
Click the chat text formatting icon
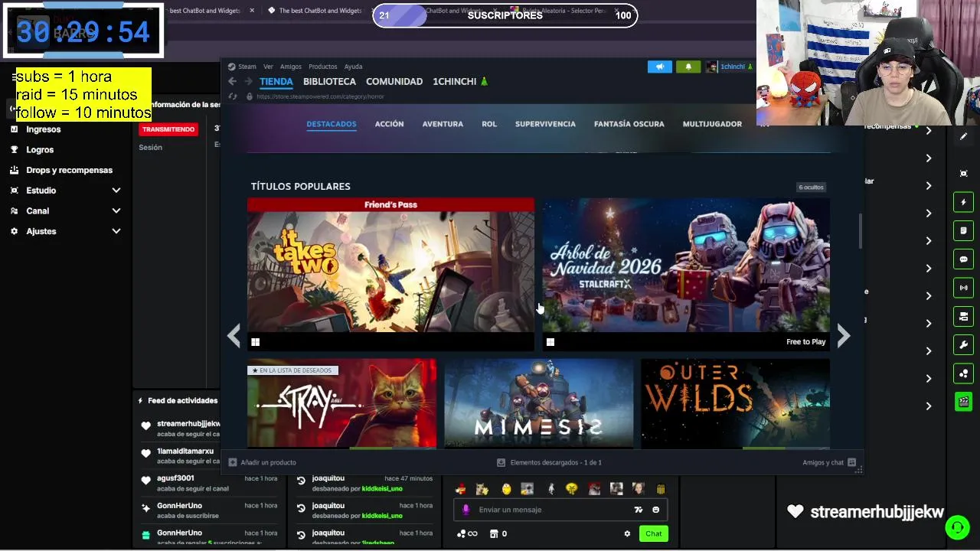[x=639, y=510]
